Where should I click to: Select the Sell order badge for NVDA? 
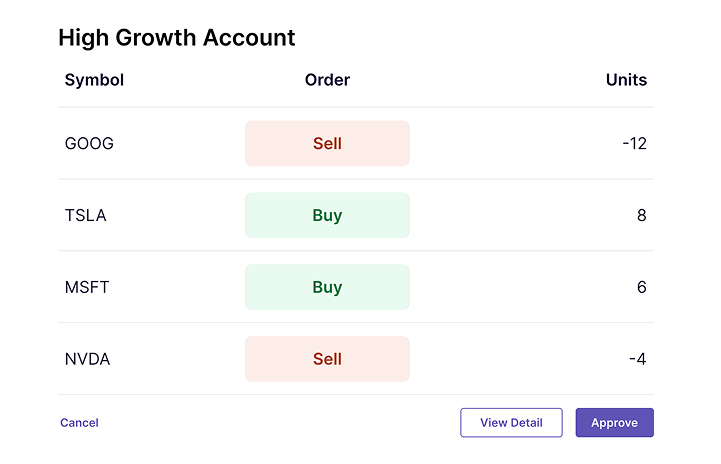pos(327,360)
